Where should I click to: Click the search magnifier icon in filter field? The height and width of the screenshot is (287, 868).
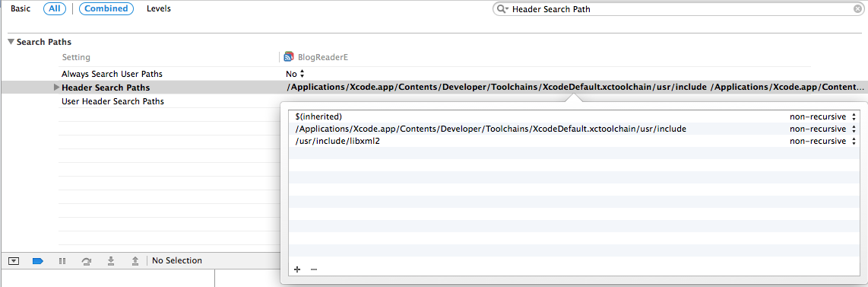coord(502,9)
